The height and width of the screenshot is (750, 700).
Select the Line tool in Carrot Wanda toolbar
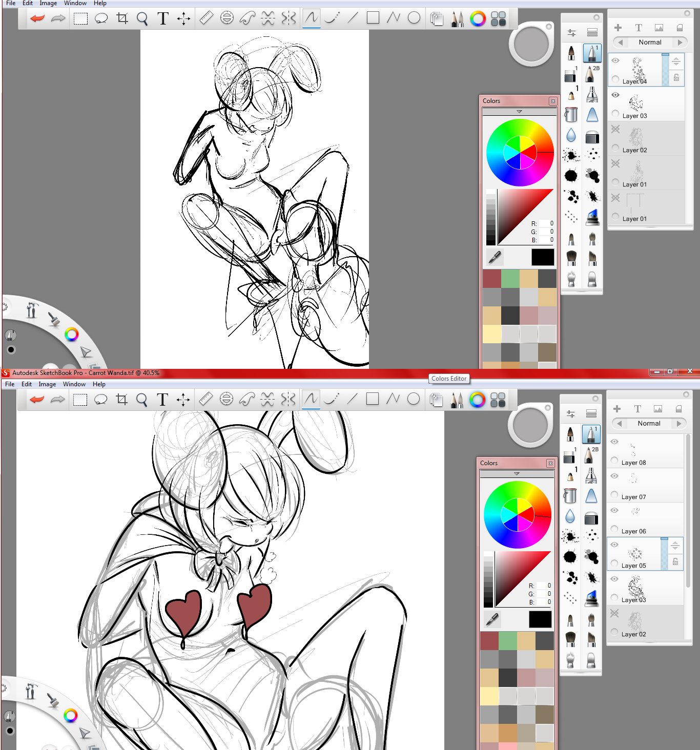tap(352, 399)
